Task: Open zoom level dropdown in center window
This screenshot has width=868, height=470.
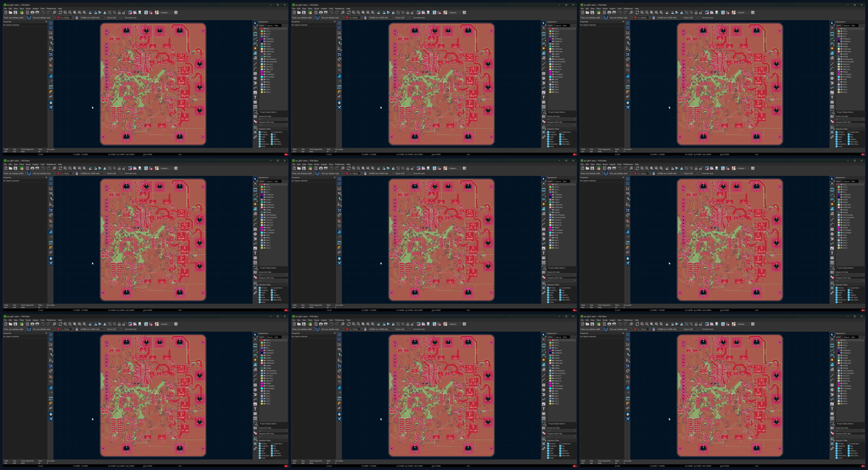Action: pos(402,173)
